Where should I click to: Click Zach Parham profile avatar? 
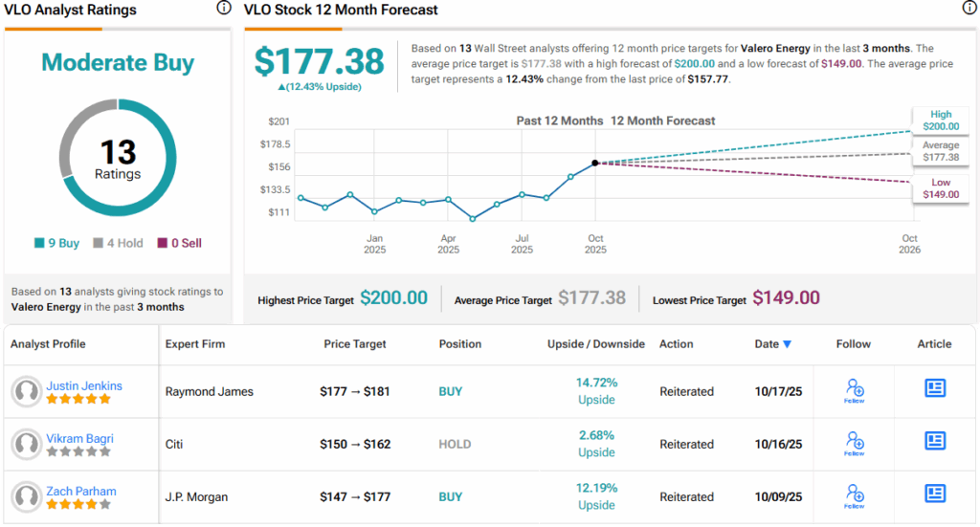click(x=26, y=496)
